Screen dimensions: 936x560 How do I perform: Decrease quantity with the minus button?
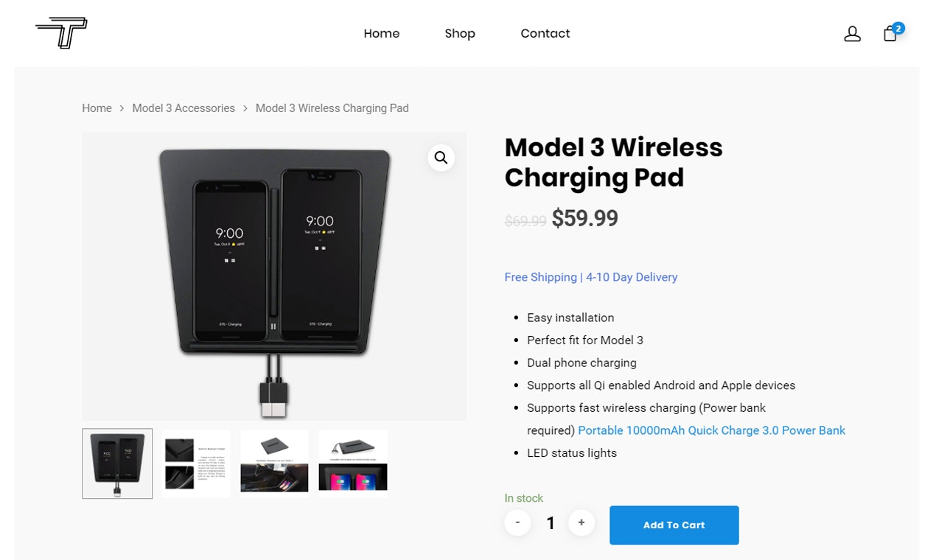517,522
